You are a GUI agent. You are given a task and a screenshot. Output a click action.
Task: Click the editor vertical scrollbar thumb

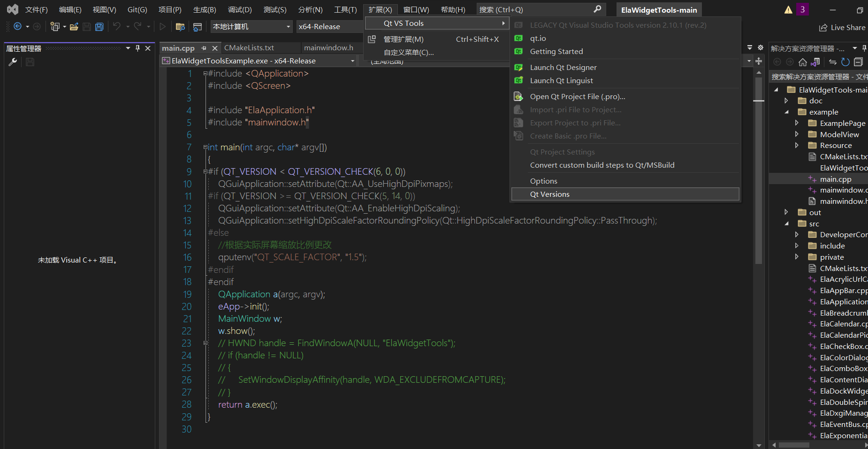759,170
